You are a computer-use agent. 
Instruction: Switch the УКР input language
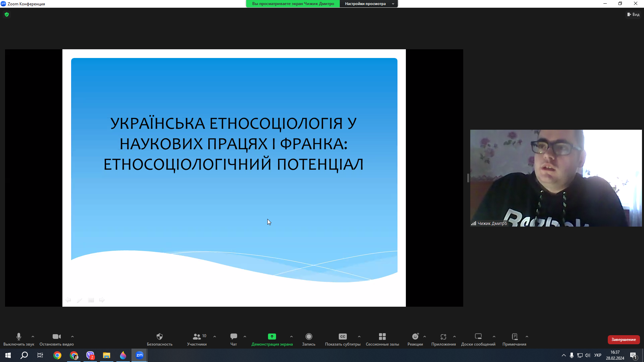click(598, 355)
